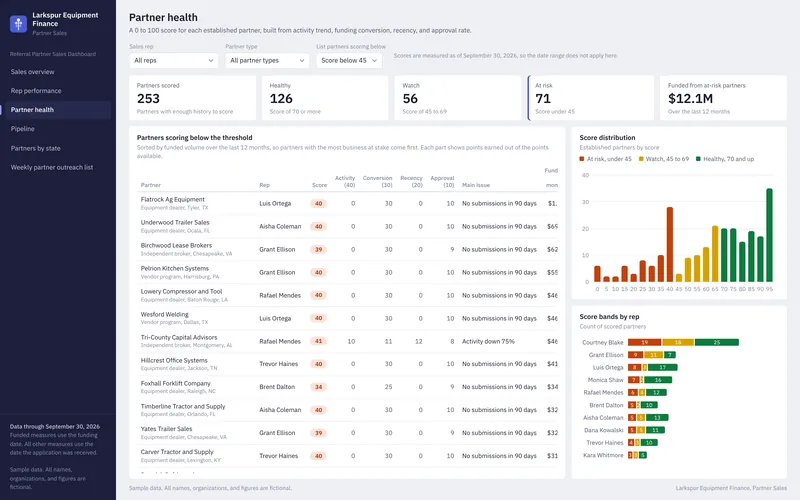Sort table by Rep column header

click(264, 185)
